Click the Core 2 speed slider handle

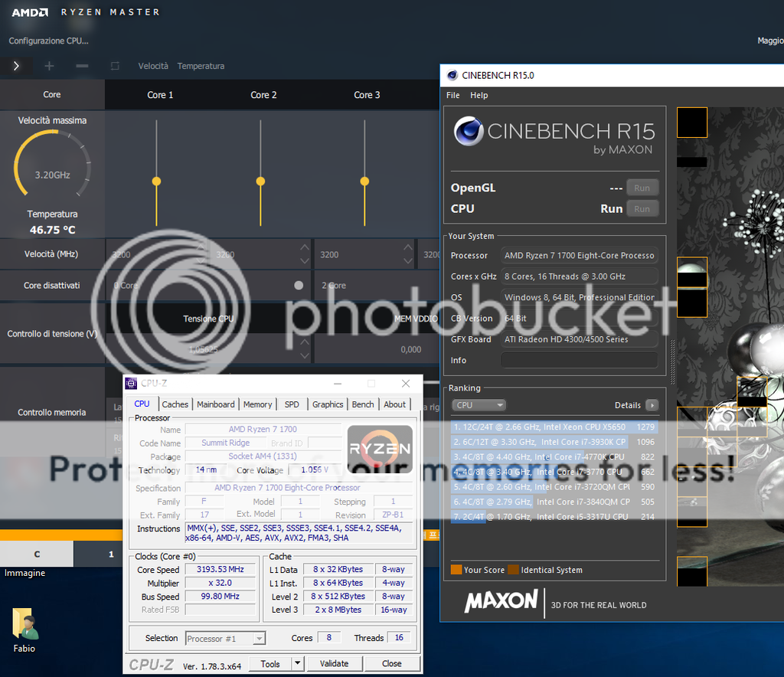(260, 182)
